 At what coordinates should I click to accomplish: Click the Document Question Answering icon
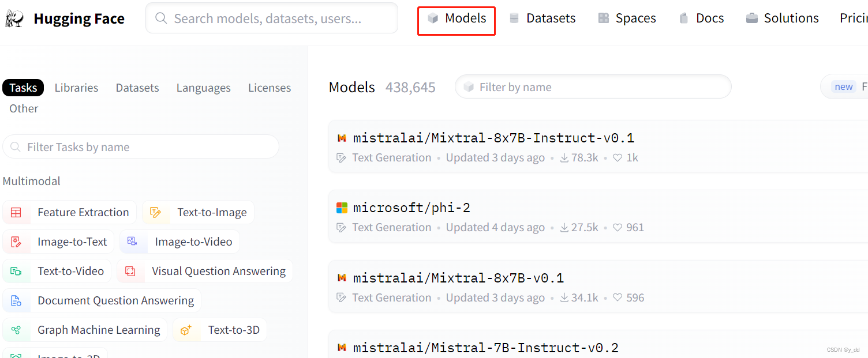[x=16, y=301]
